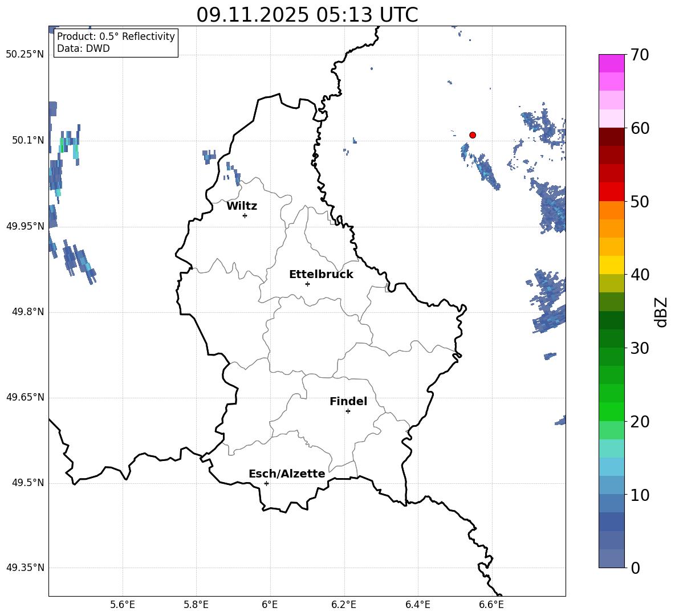This screenshot has width=675, height=616.
Task: Click the 6.4°E longitude label
Action: coord(417,605)
